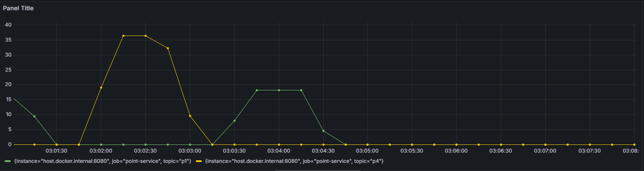
Task: Click the y-axis label 15
Action: click(x=8, y=99)
